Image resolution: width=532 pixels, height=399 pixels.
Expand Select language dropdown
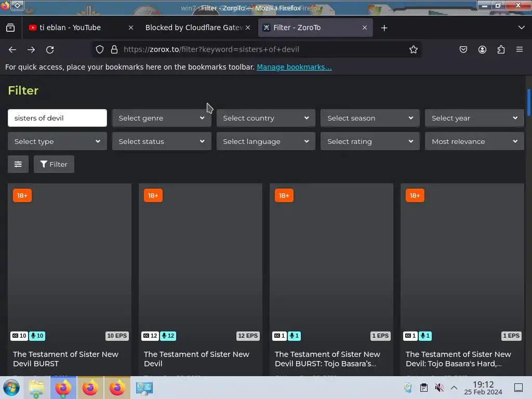[x=266, y=141]
